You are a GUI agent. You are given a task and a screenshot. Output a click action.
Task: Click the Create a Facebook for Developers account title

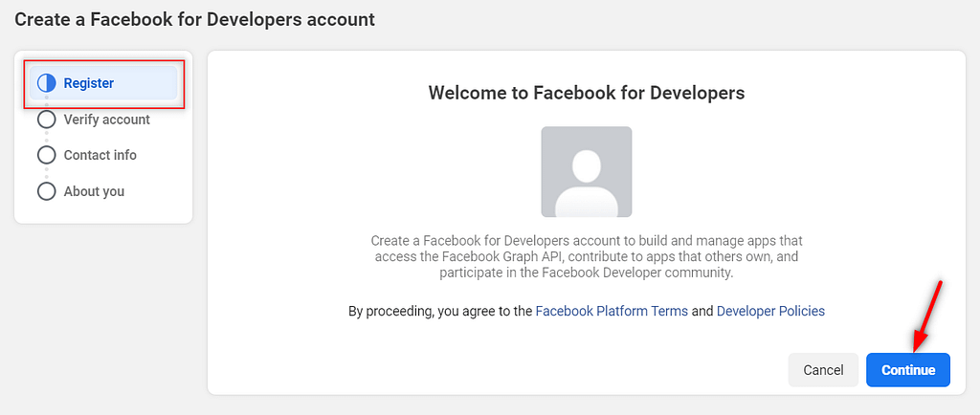point(194,19)
